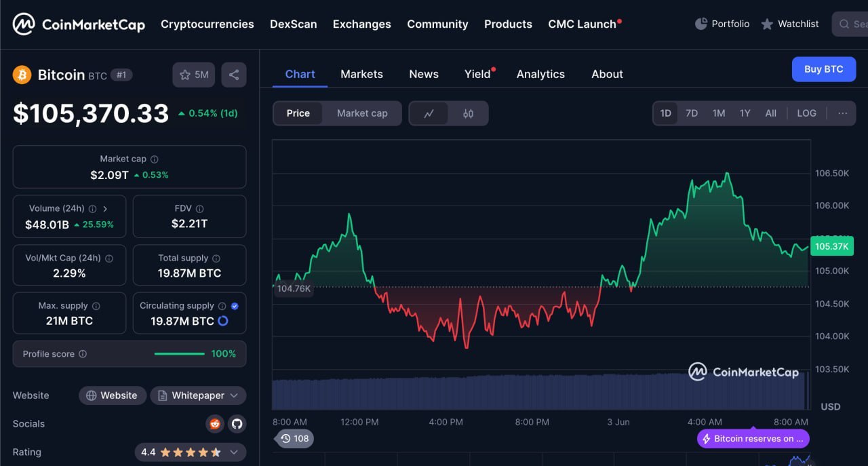
Task: Switch to line chart view icon
Action: pos(429,113)
